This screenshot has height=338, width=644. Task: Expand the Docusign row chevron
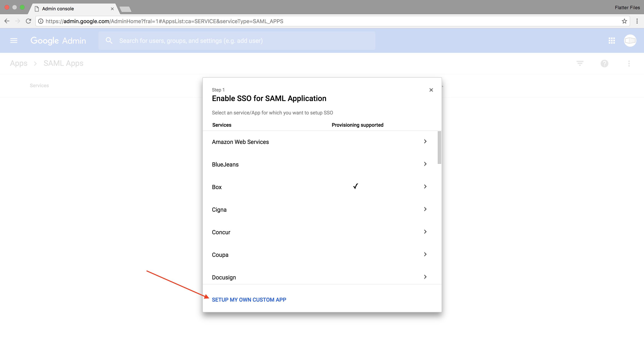[425, 277]
